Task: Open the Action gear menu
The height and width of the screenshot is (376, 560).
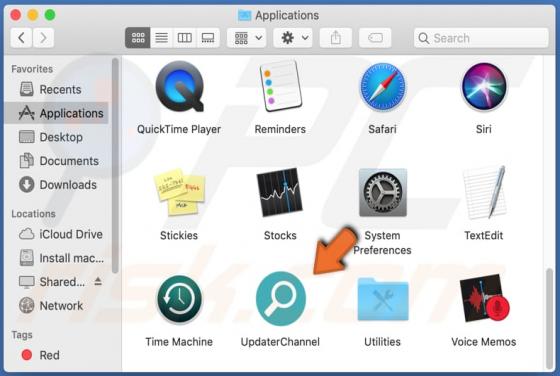Action: (293, 37)
